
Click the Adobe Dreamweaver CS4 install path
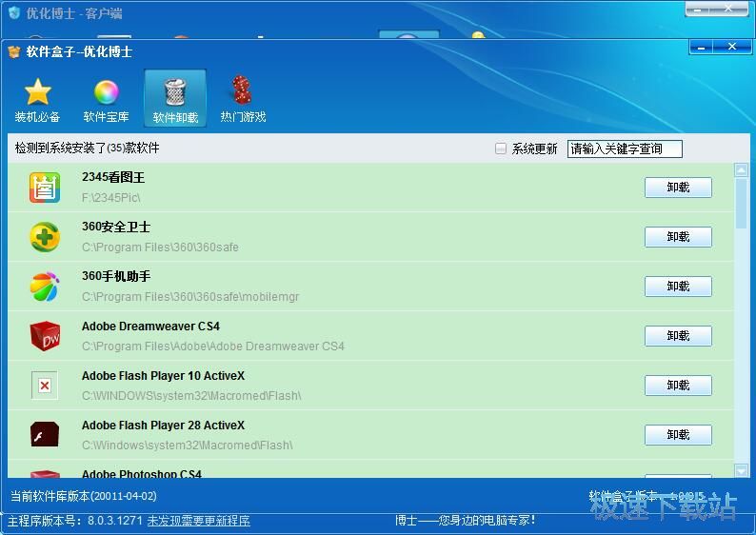[x=213, y=347]
